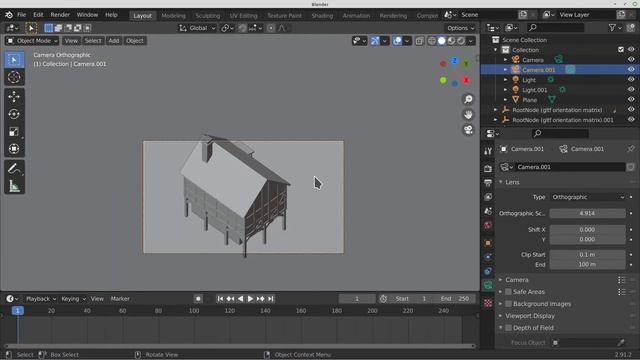640x360 pixels.
Task: Jump to the last frame
Action: tap(271, 299)
